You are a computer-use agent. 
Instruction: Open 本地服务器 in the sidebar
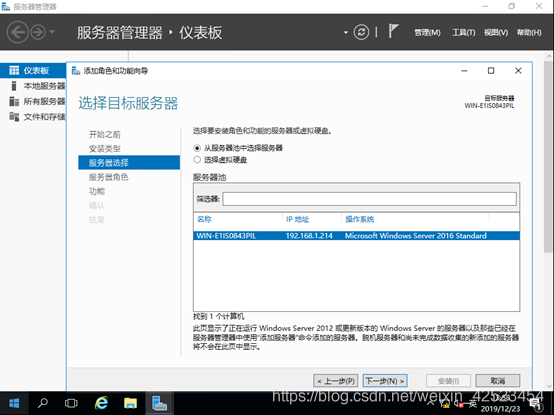point(44,86)
